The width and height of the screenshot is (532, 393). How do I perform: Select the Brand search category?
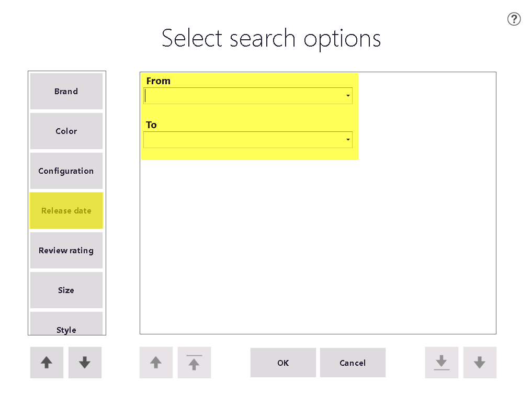(x=66, y=91)
